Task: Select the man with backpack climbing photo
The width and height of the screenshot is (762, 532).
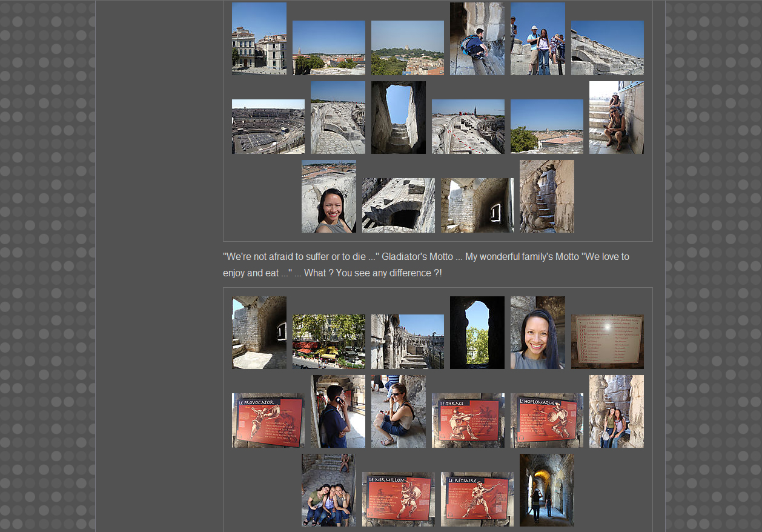Action: (477, 38)
